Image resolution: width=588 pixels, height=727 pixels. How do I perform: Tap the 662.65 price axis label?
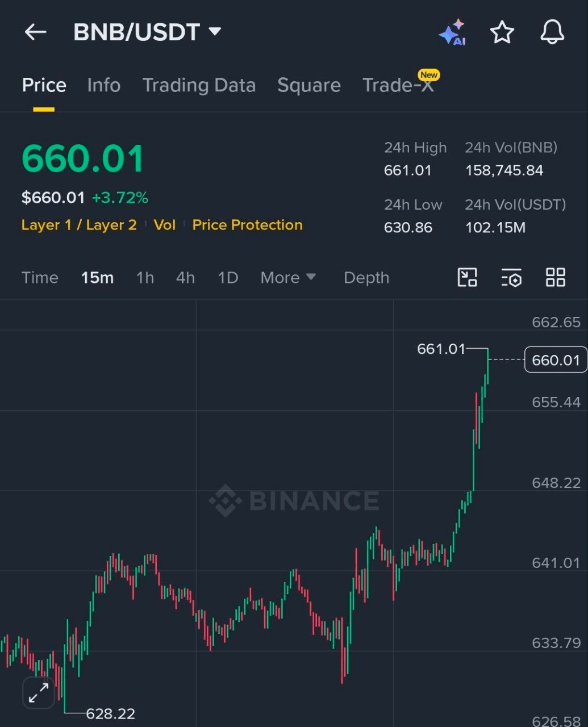pyautogui.click(x=556, y=322)
